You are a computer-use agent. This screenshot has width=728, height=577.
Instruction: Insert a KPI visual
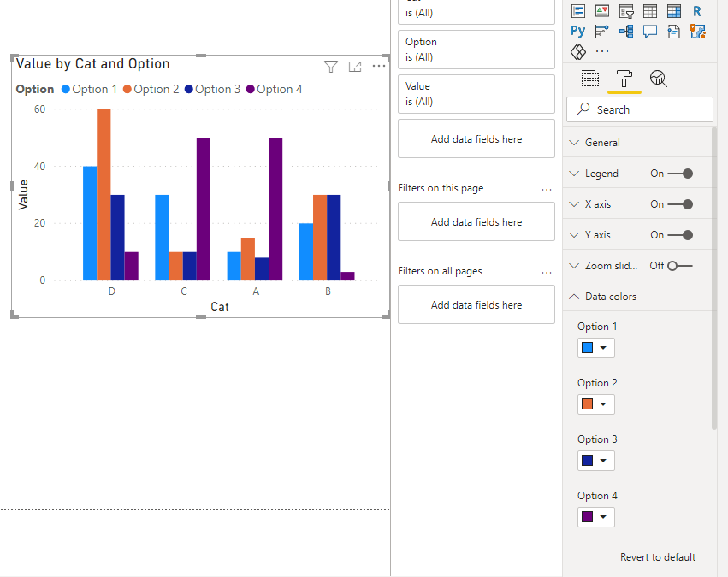coord(602,10)
